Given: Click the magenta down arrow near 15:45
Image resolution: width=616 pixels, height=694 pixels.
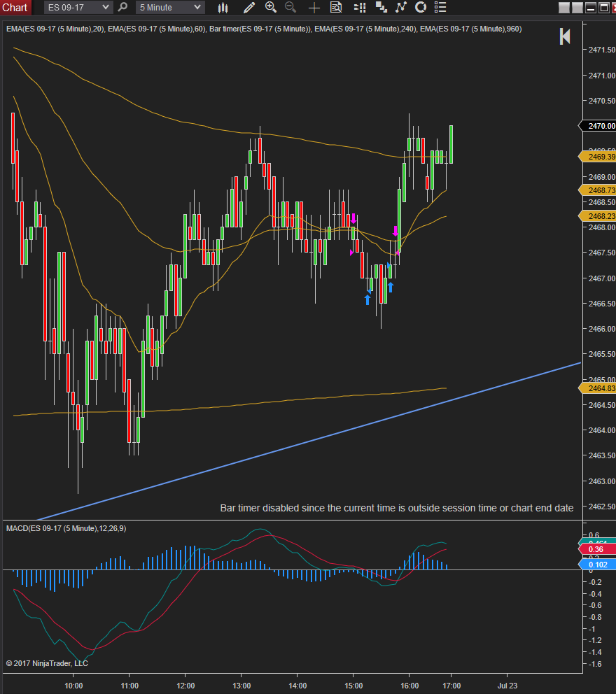Looking at the screenshot, I should tap(395, 230).
